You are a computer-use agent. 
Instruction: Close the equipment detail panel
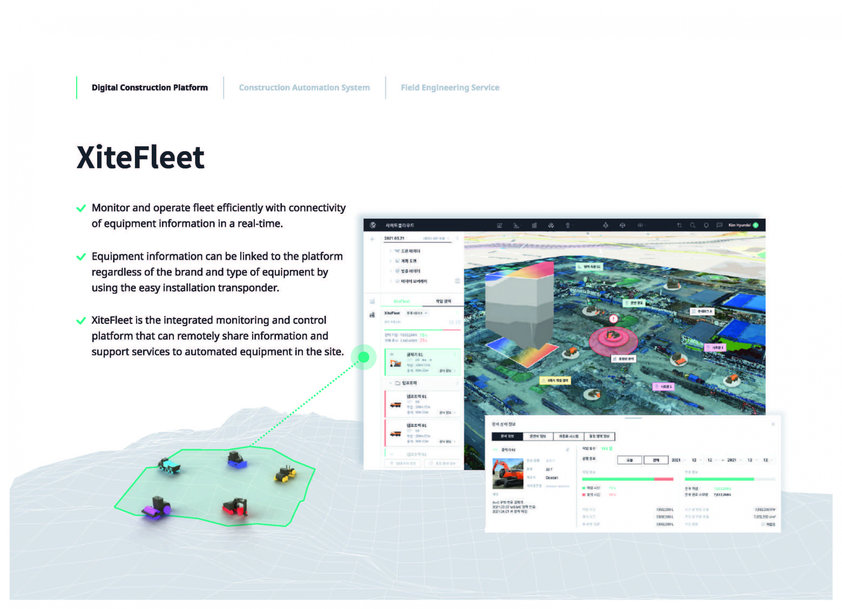coord(773,424)
